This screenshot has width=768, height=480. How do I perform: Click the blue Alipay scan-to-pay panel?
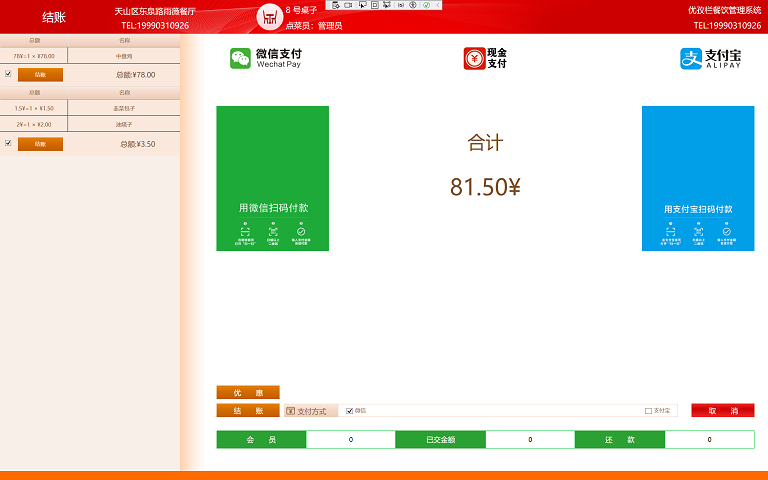coord(698,178)
